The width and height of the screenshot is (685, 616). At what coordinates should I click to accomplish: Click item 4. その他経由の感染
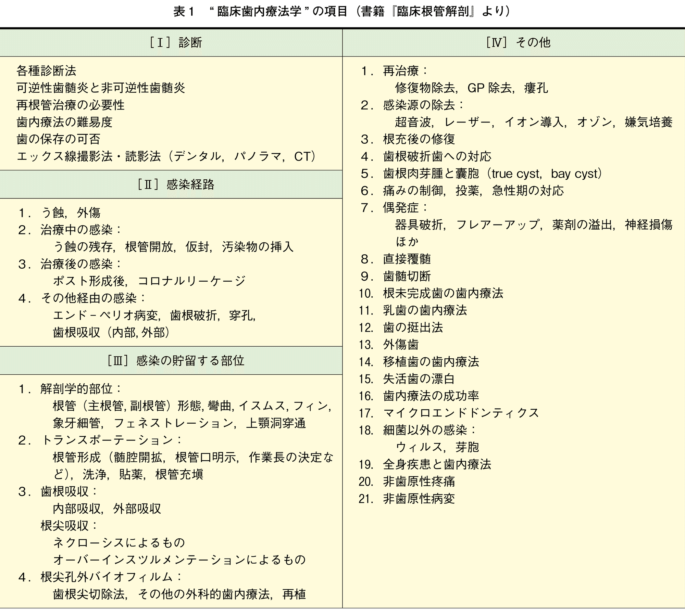coord(82,298)
